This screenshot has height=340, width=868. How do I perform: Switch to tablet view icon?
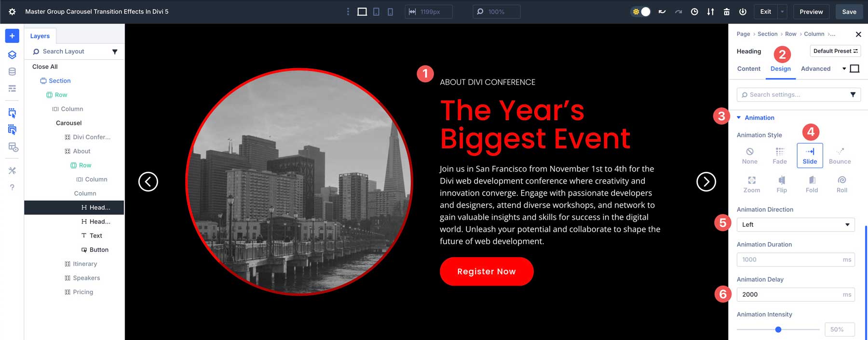376,12
